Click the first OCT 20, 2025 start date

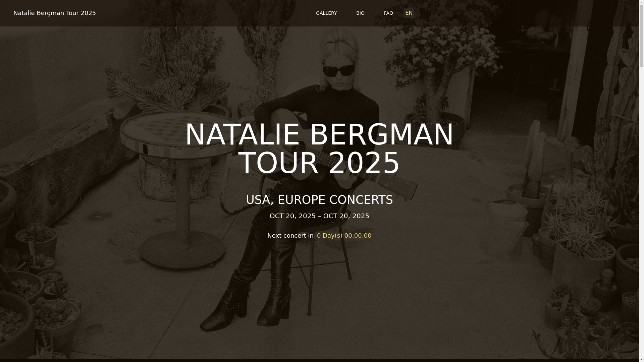click(x=292, y=216)
